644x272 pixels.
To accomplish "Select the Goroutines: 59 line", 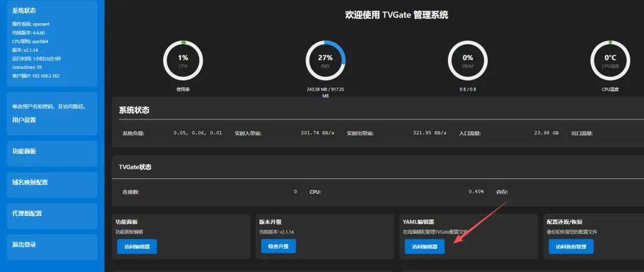I will 27,67.
